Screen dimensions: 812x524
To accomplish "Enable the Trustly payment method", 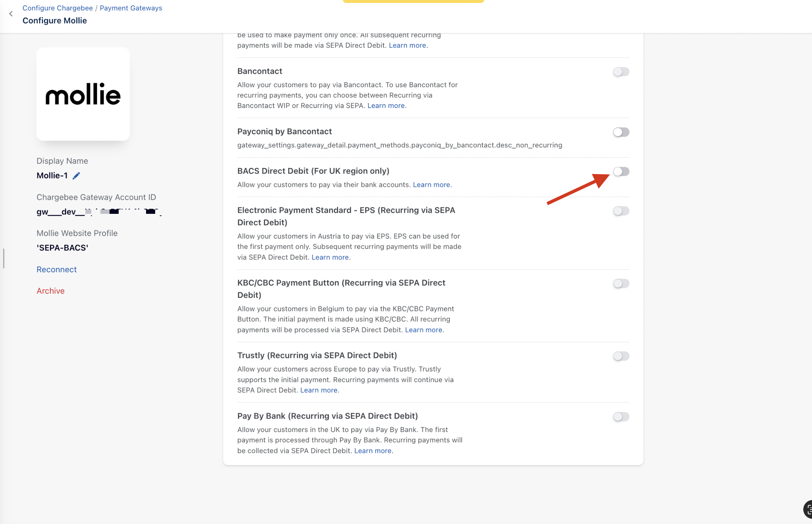I will 621,356.
